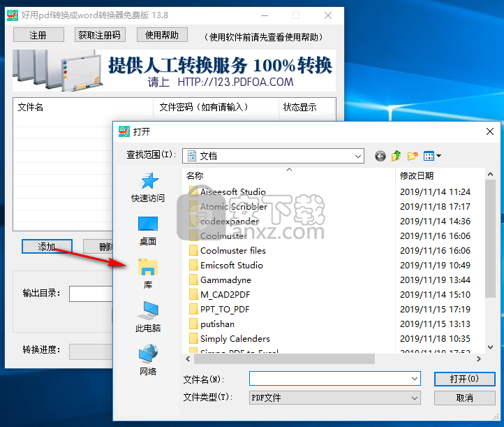Click the horizontal scrollbar left arrow
Image resolution: width=504 pixels, height=427 pixels.
[188, 359]
